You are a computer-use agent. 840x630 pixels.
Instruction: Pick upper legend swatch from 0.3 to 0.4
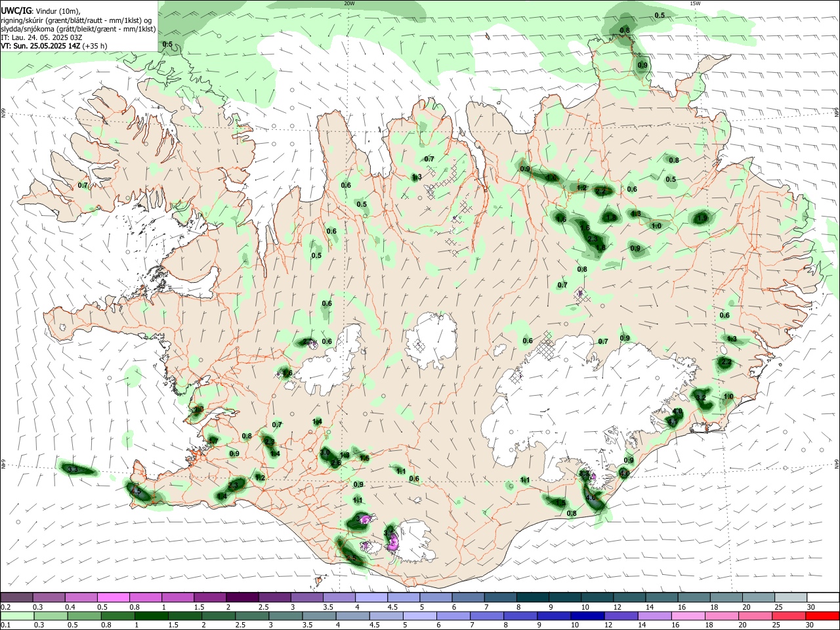[x=49, y=598]
